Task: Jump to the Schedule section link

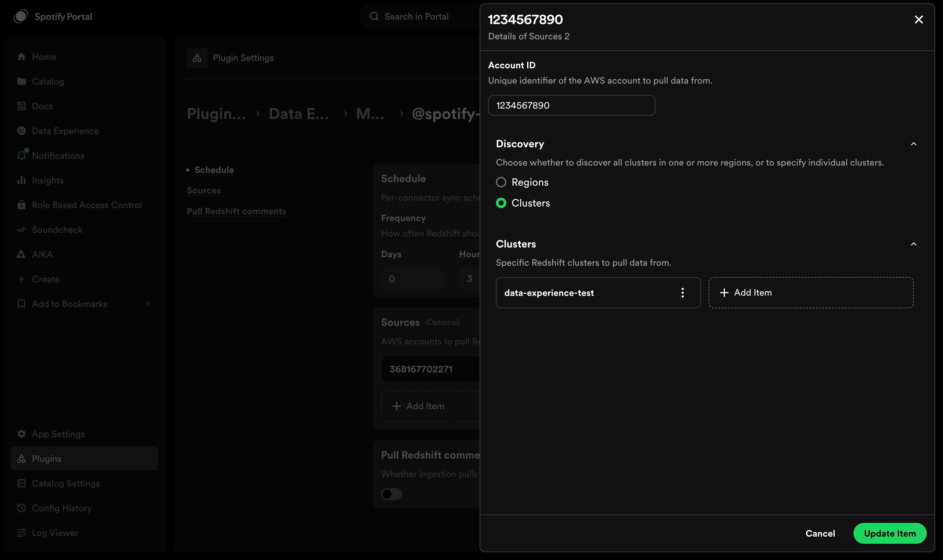Action: pos(214,170)
